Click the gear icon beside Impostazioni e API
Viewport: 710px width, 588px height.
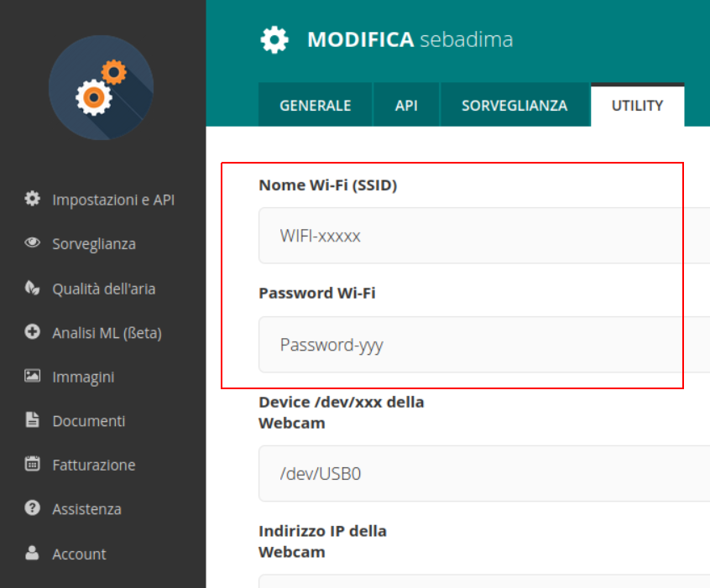tap(32, 199)
